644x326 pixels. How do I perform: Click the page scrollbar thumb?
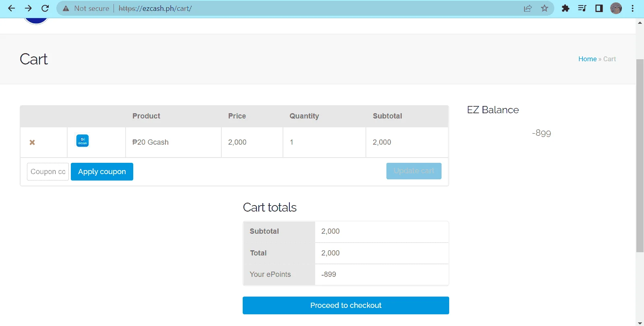(640, 156)
